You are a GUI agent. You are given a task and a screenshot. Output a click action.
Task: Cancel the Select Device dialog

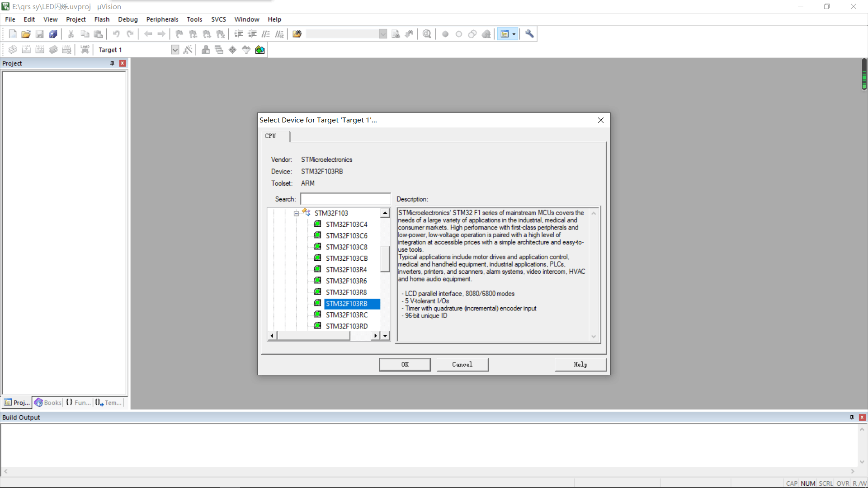pos(462,365)
